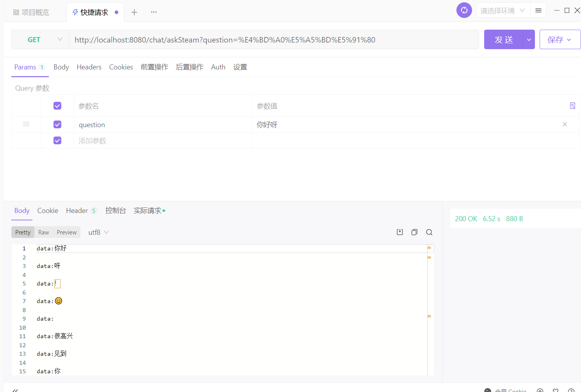Switch to the Auth tab
This screenshot has height=392, width=581.
tap(218, 67)
